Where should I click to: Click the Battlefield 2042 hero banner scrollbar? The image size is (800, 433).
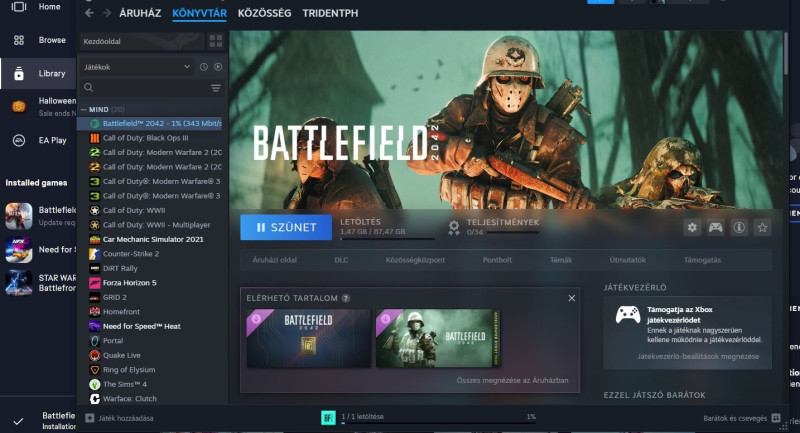click(786, 54)
